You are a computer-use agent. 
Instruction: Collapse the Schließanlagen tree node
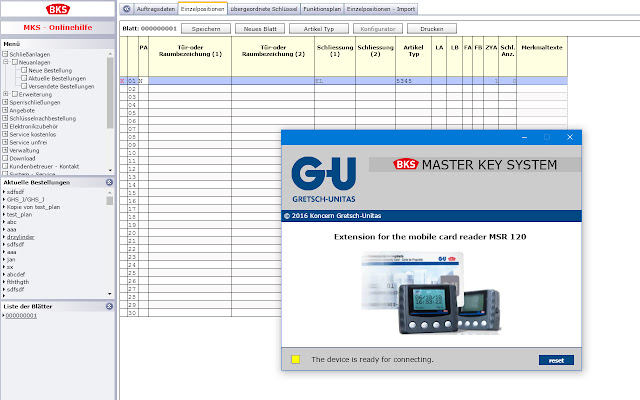coord(5,54)
